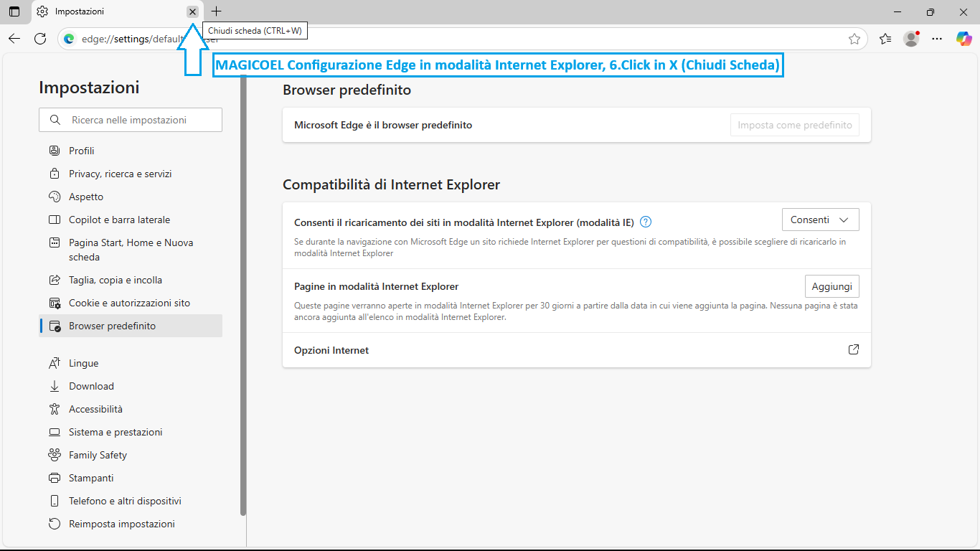Image resolution: width=980 pixels, height=551 pixels.
Task: Open Copilot e barra laterale section
Action: point(131,220)
